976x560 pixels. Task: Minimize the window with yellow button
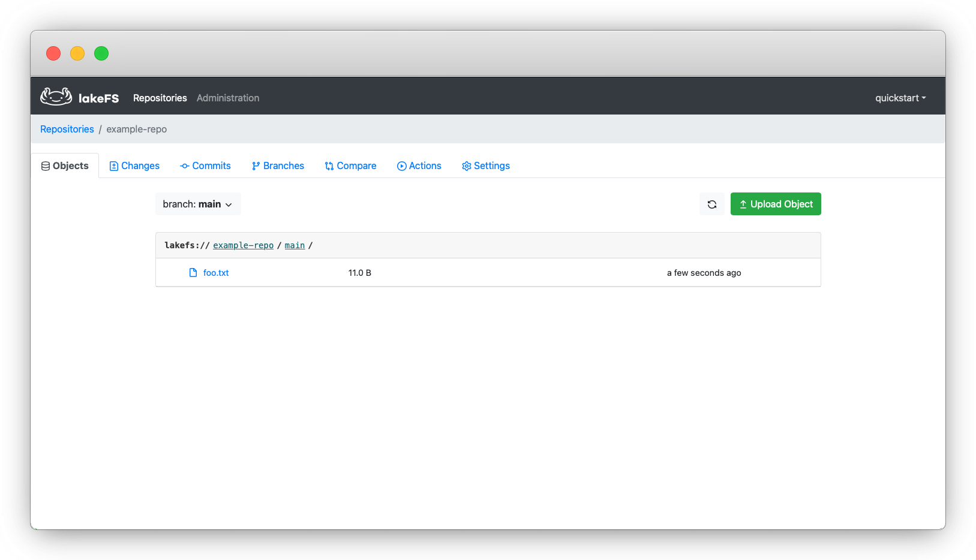77,53
